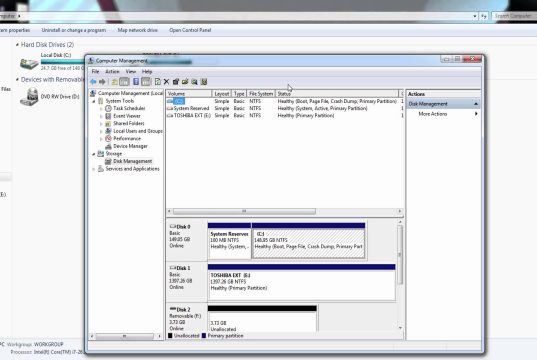Viewport: 537px width, 360px height.
Task: Select Event Viewer in the tree
Action: pos(127,116)
